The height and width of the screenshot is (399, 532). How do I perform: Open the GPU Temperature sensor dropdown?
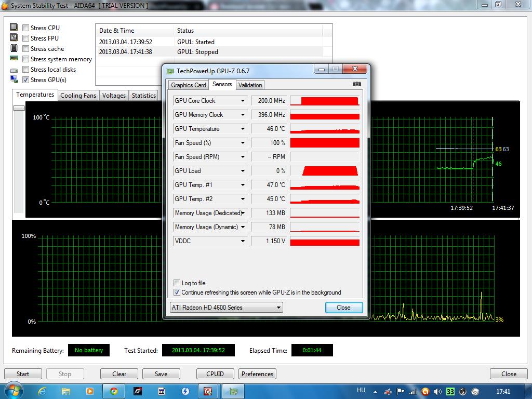click(x=243, y=129)
